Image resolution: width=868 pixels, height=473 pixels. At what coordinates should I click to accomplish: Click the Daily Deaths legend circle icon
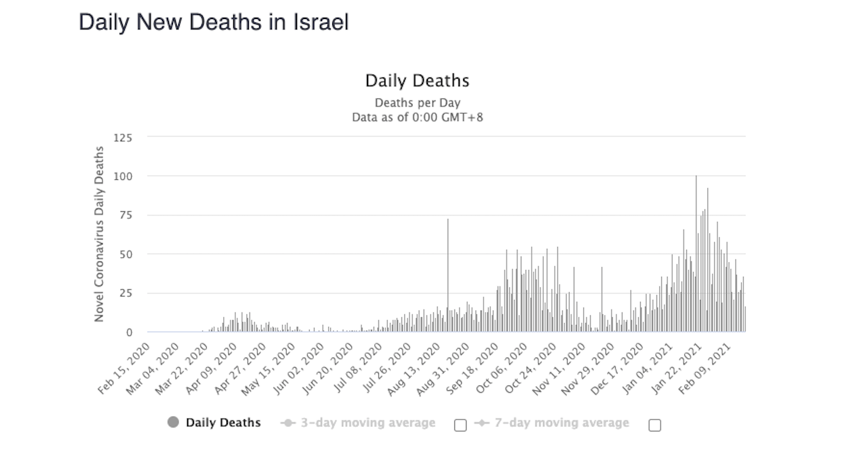point(174,423)
